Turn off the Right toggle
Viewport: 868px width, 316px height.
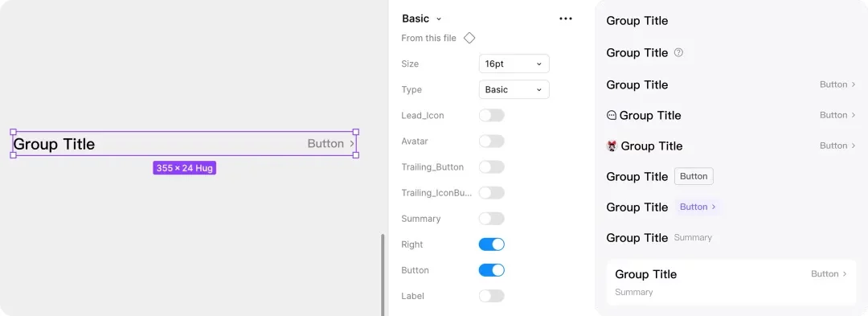pyautogui.click(x=492, y=244)
